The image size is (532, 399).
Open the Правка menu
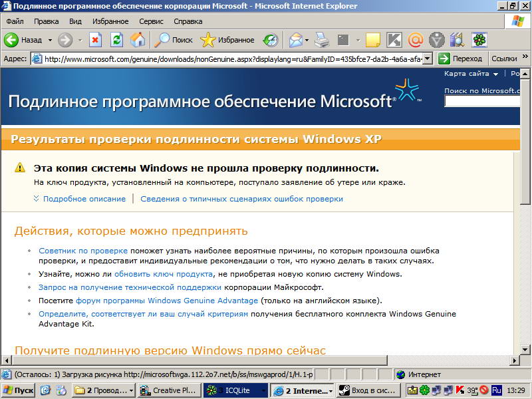click(47, 21)
